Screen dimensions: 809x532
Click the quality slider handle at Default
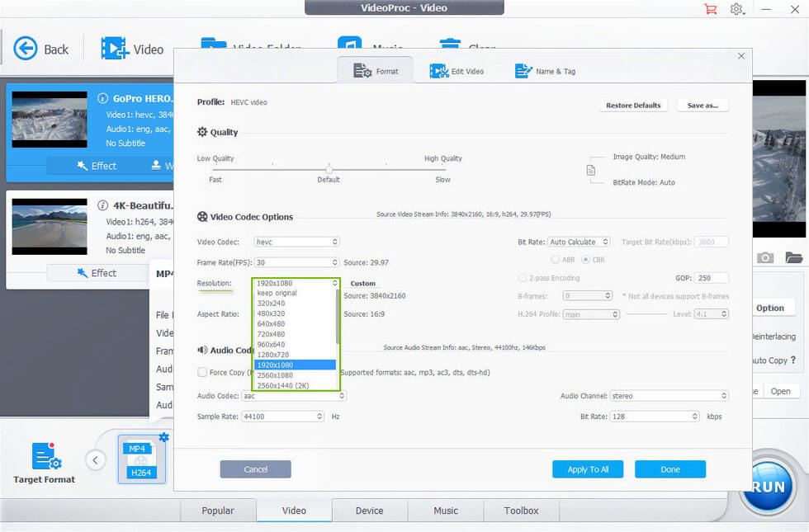coord(329,169)
